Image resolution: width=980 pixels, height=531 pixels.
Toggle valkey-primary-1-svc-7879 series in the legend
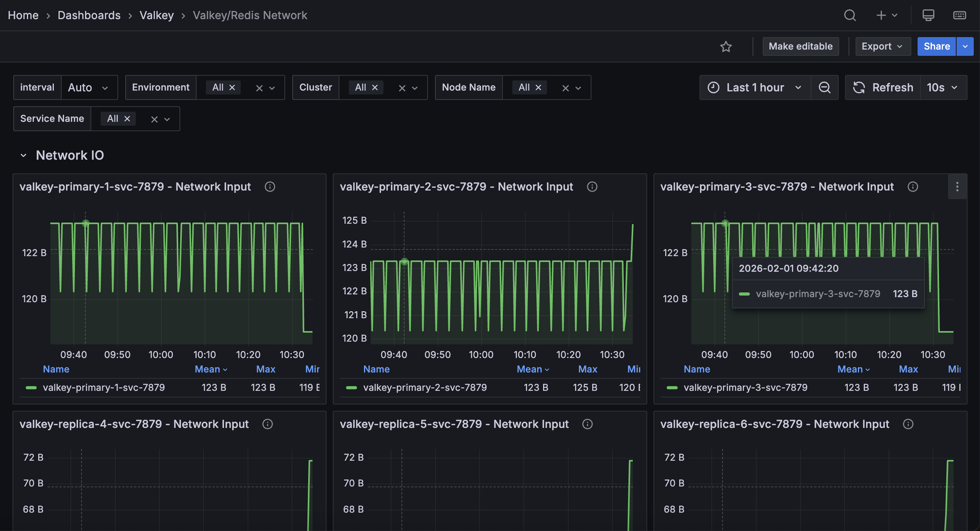pyautogui.click(x=104, y=387)
